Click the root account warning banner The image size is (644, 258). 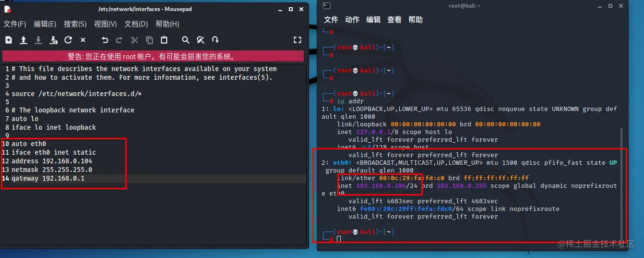coord(153,57)
